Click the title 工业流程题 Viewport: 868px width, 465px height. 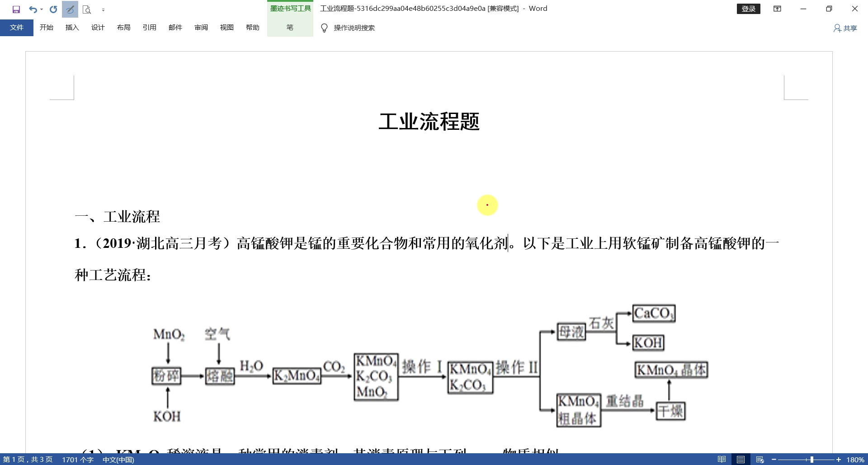click(x=429, y=122)
